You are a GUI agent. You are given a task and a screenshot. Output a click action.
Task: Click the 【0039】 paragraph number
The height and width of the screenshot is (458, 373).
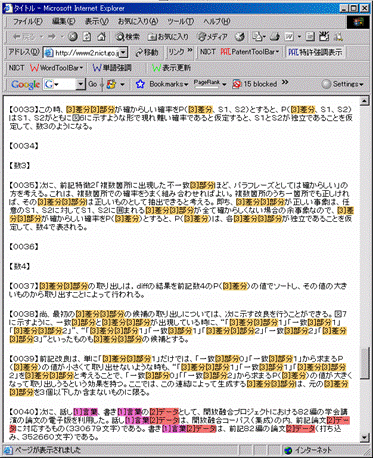click(24, 359)
